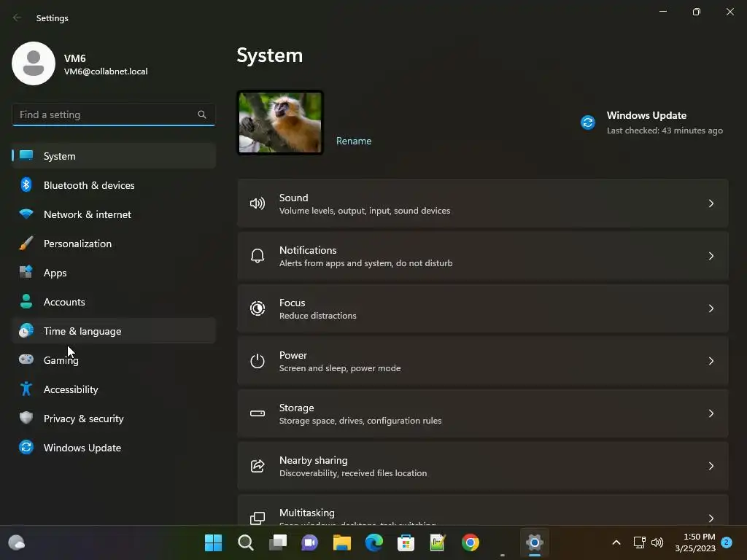747x560 pixels.
Task: Click the Personalization paintbrush icon
Action: pyautogui.click(x=26, y=243)
